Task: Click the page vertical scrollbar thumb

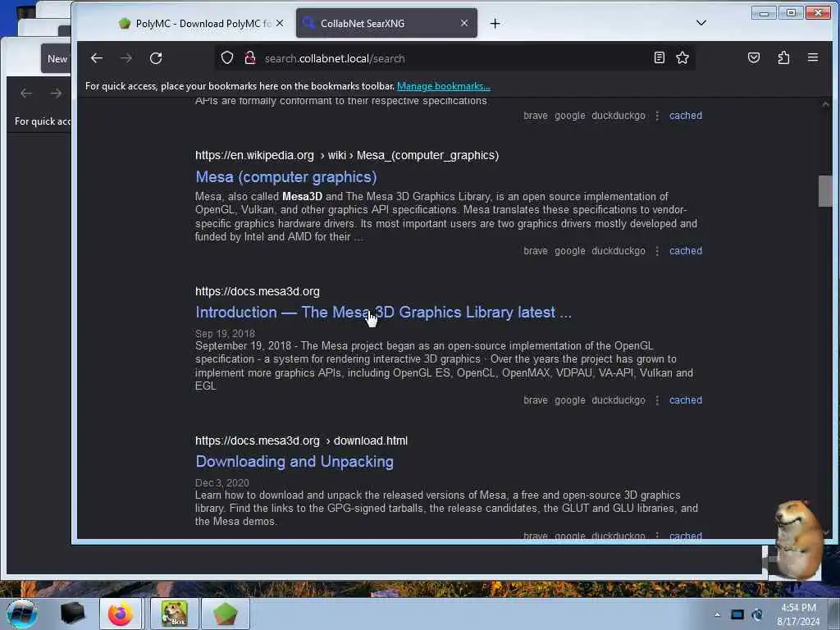Action: [825, 190]
